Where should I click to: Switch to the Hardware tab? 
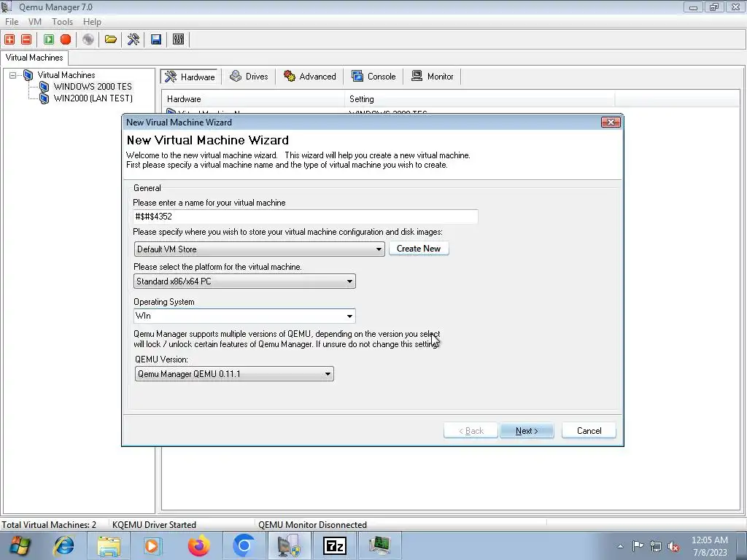[190, 77]
